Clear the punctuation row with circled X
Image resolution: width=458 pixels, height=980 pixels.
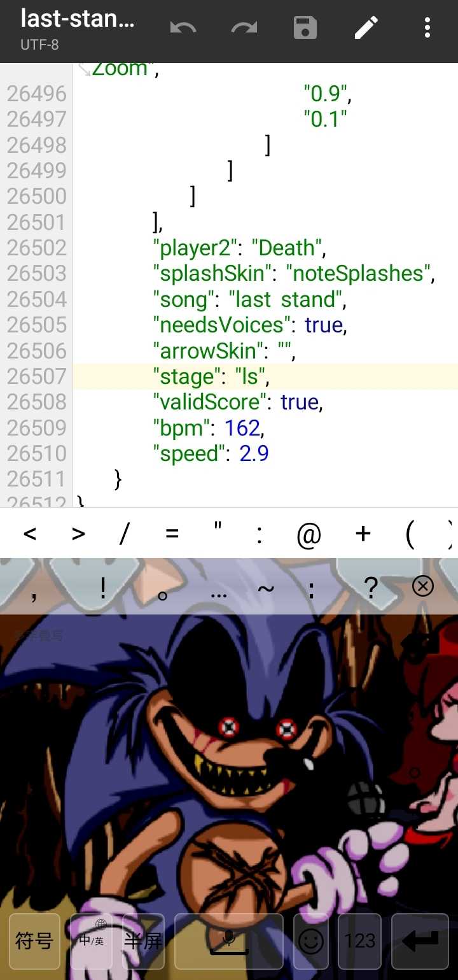[423, 586]
